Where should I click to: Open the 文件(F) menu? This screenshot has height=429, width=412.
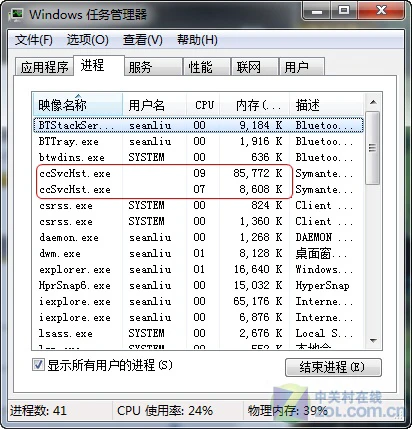tap(33, 40)
